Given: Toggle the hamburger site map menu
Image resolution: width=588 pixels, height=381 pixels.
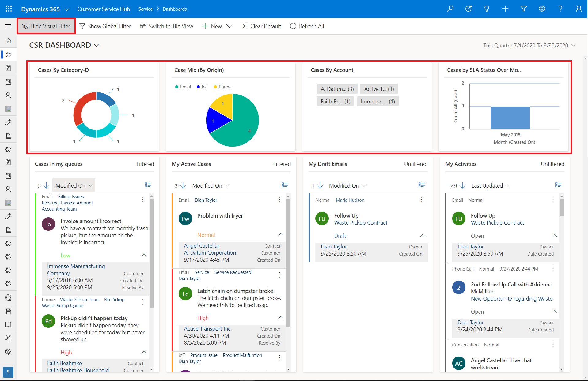Looking at the screenshot, I should point(8,26).
